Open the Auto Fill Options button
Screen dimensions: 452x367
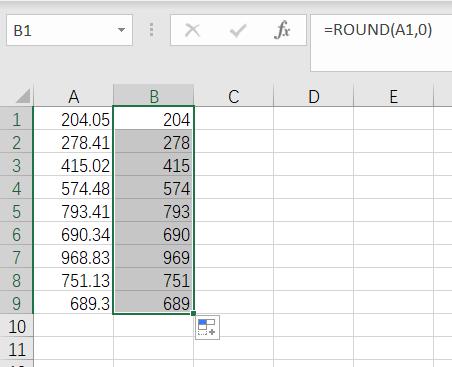[x=207, y=327]
